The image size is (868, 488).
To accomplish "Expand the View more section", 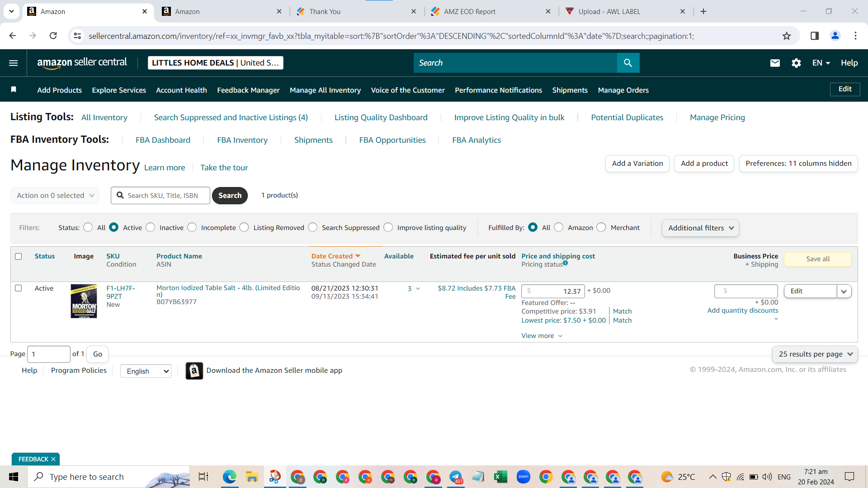I will pyautogui.click(x=542, y=336).
